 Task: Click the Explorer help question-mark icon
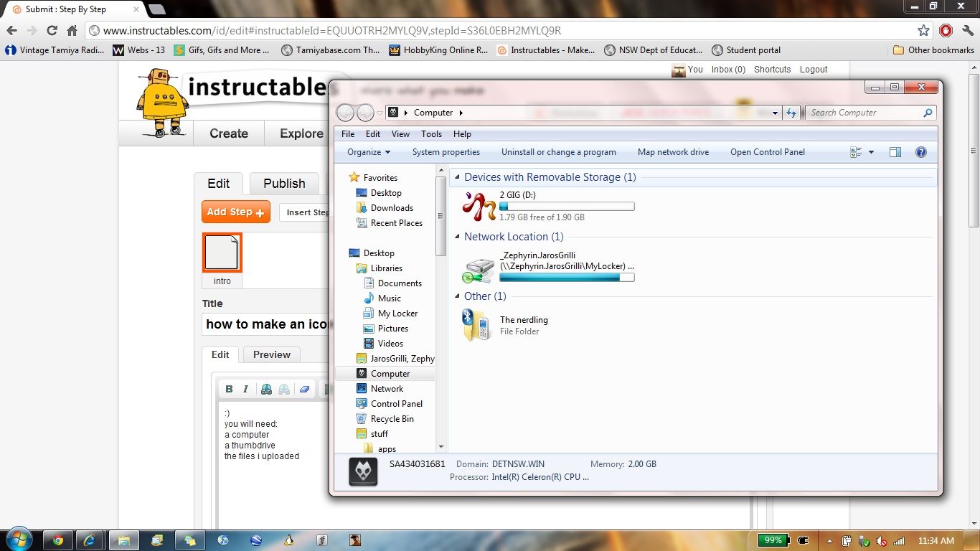(921, 152)
